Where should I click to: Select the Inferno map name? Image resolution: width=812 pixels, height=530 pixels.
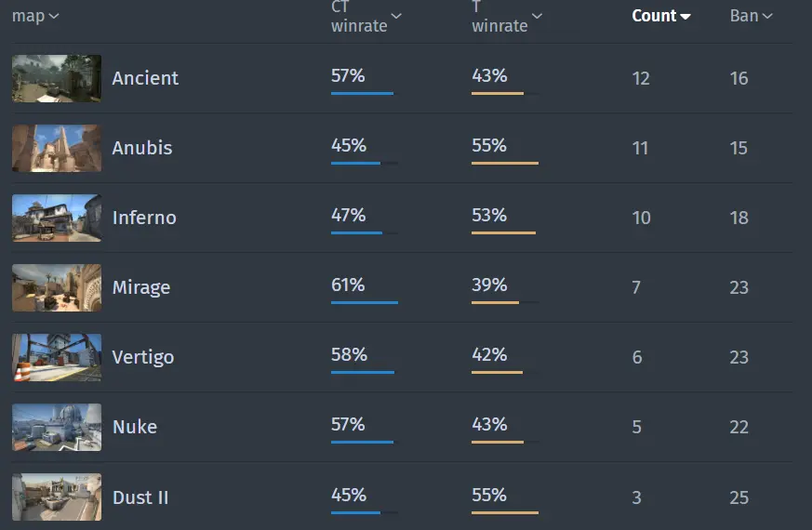click(x=144, y=218)
